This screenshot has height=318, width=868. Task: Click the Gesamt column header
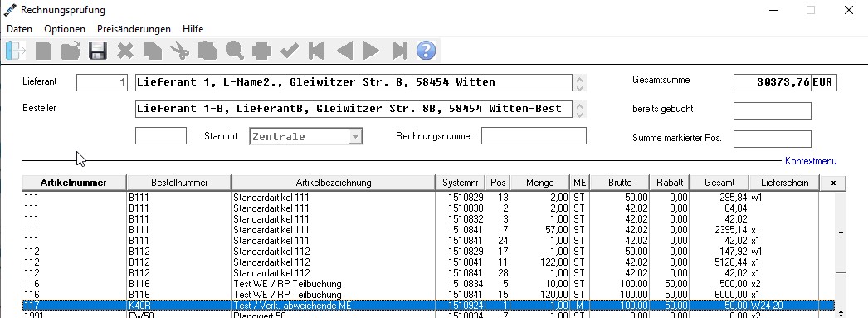tap(719, 183)
